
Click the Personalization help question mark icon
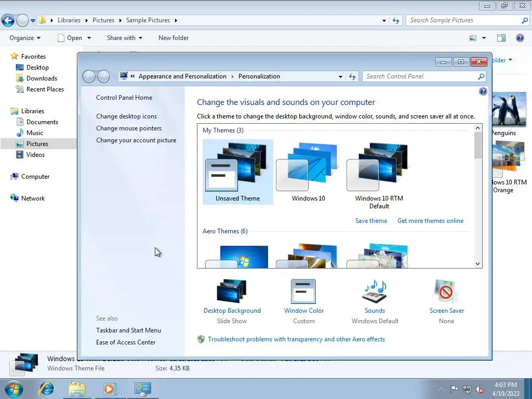(x=483, y=91)
